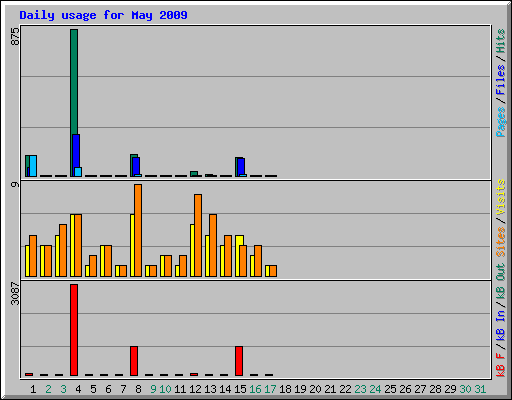Click day label 12 on the x-axis
The image size is (512, 400).
(195, 389)
